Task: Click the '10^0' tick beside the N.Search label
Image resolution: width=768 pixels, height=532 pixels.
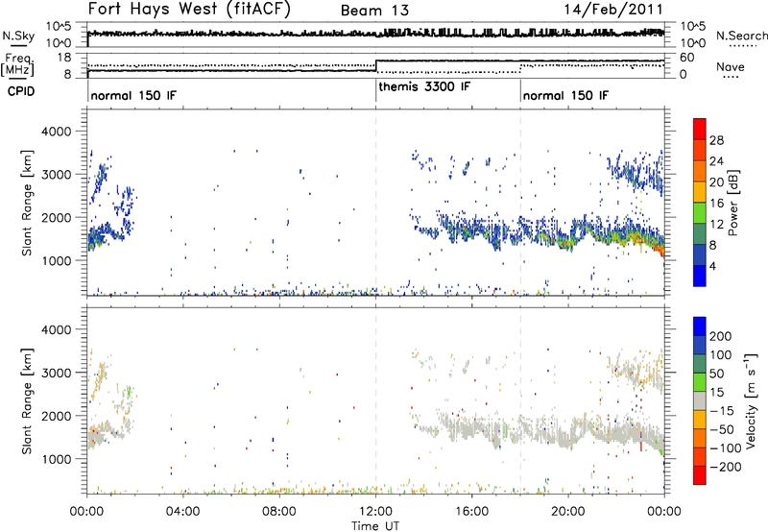Action: tap(693, 43)
